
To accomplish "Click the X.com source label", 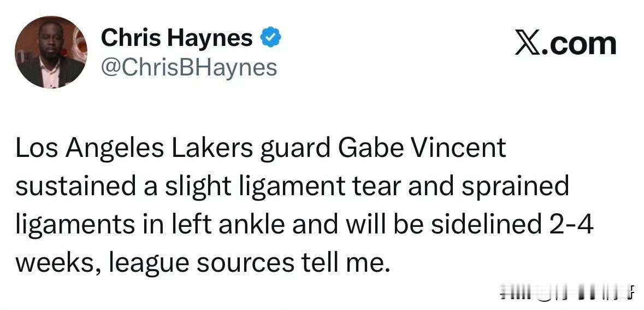I will point(565,44).
